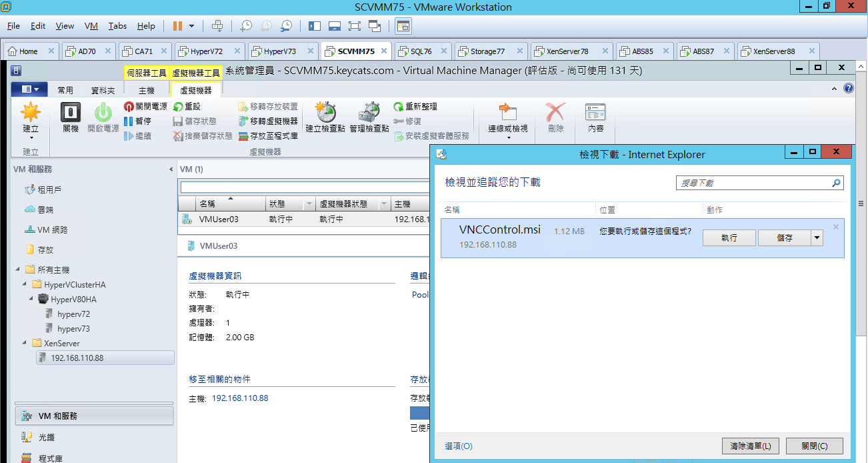This screenshot has width=868, height=463.
Task: Click VMware revert to snapshot toolbar icon
Action: pos(266,26)
